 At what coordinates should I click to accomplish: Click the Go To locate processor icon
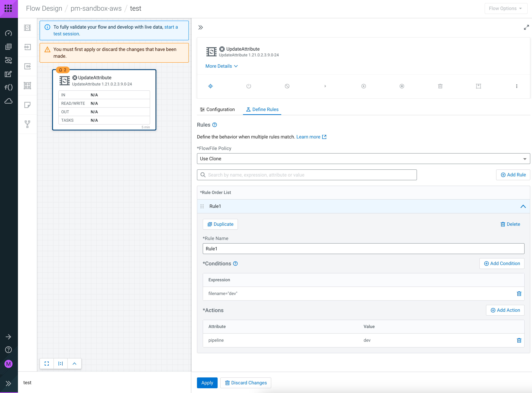210,86
